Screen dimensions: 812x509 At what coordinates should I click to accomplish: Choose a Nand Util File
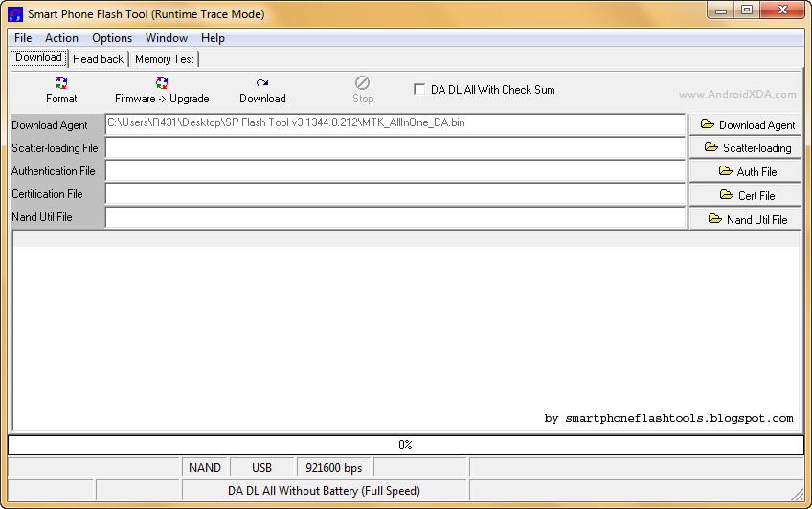tap(745, 219)
